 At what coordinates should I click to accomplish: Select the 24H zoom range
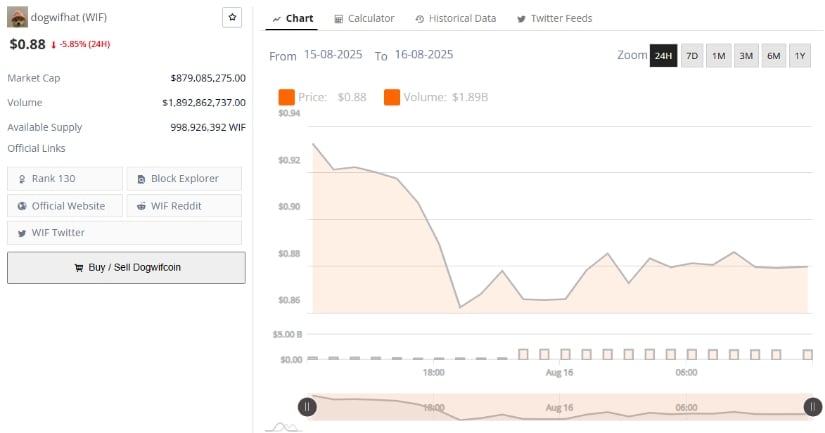(663, 55)
